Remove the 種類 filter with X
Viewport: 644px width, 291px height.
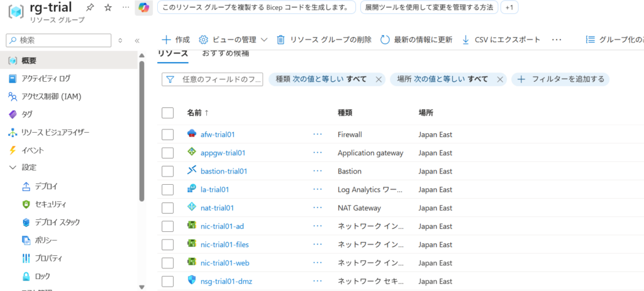(379, 79)
